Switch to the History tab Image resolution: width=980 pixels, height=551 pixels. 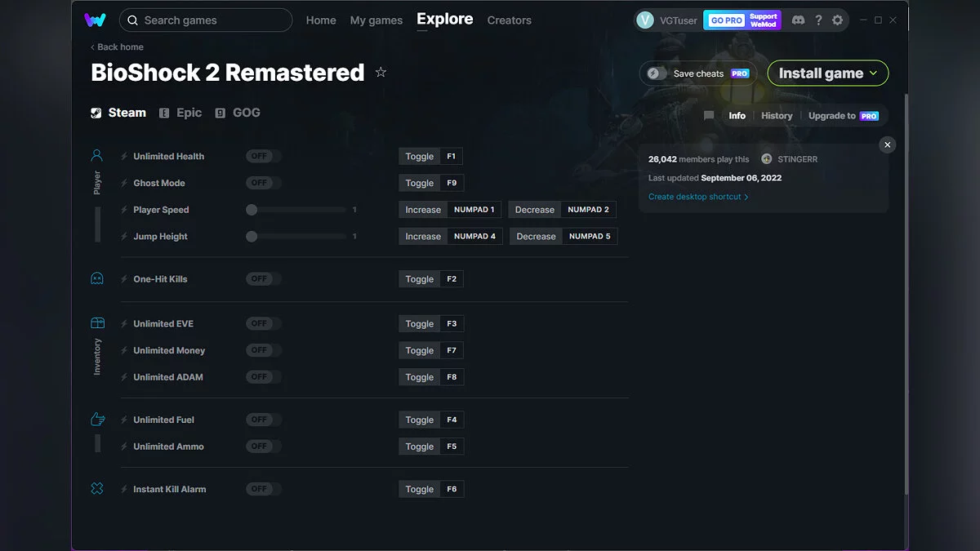coord(777,116)
